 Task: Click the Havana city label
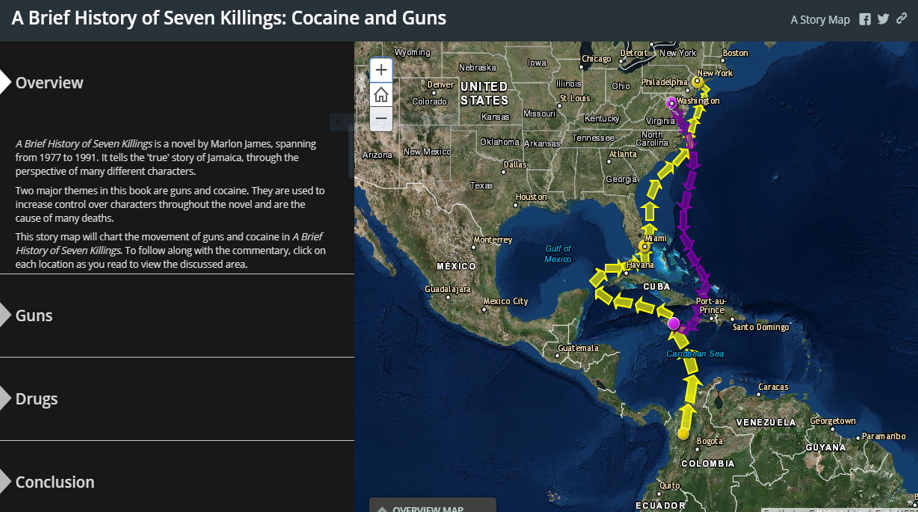tap(640, 265)
